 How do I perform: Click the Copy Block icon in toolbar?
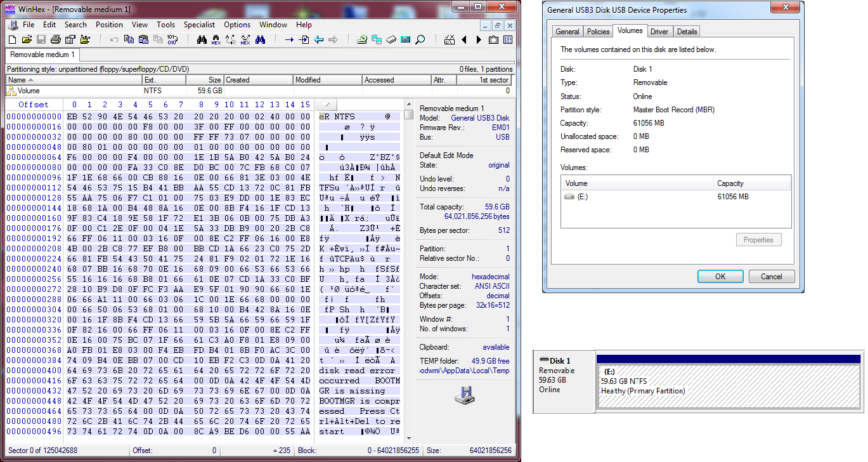pos(129,39)
